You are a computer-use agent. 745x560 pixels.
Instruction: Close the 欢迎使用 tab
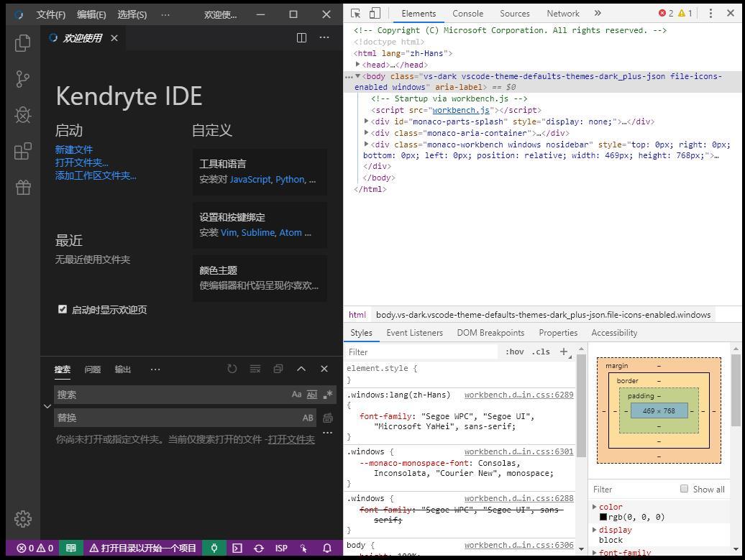(x=114, y=38)
